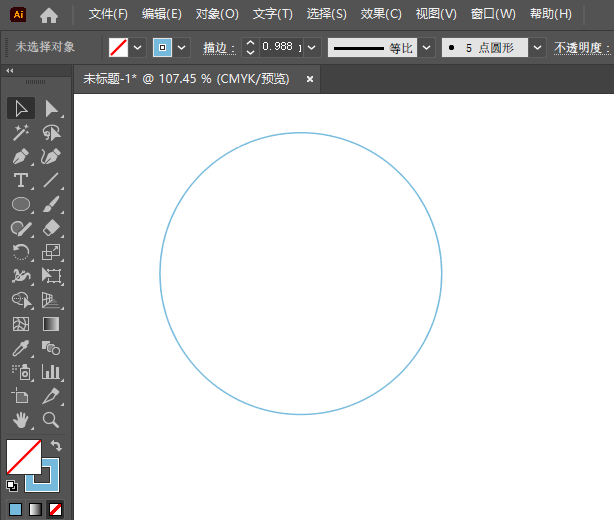Close the 未标题-1 document tab
The height and width of the screenshot is (520, 614).
310,79
